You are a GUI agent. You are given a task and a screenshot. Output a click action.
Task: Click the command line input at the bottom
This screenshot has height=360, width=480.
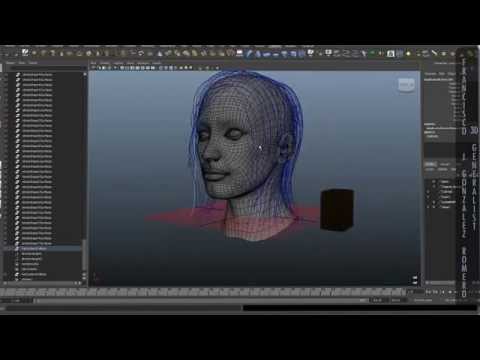[x=123, y=308]
